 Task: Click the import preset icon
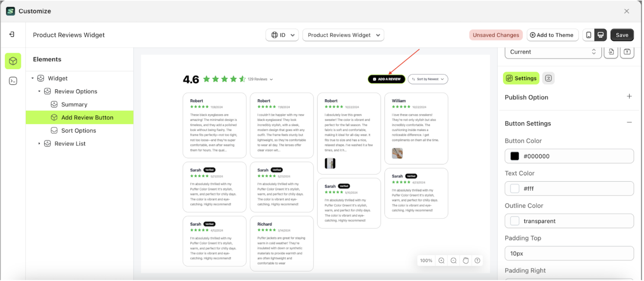(611, 52)
